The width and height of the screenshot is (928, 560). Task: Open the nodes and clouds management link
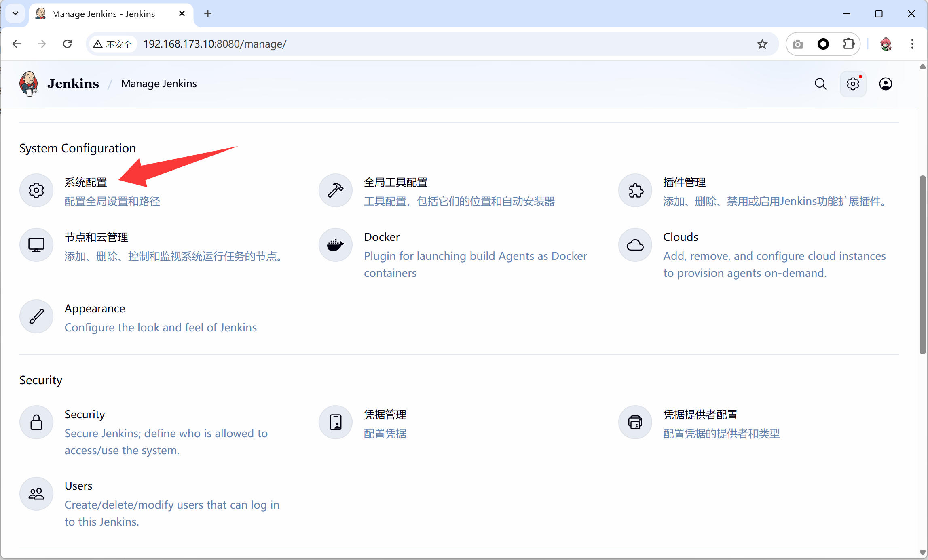[x=96, y=237]
